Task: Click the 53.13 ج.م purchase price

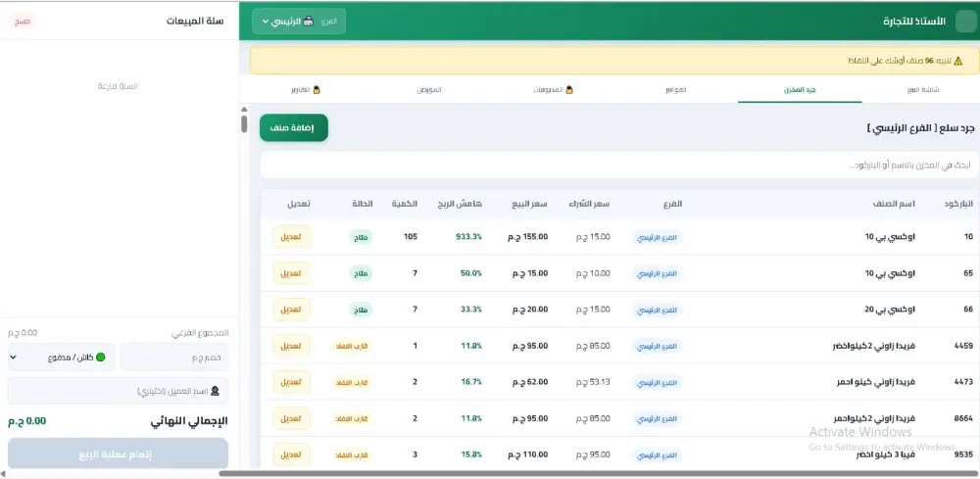Action: 593,382
